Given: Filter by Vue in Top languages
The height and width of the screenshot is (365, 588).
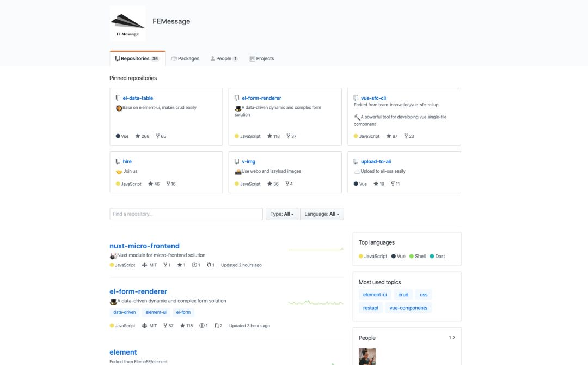Looking at the screenshot, I should point(398,256).
